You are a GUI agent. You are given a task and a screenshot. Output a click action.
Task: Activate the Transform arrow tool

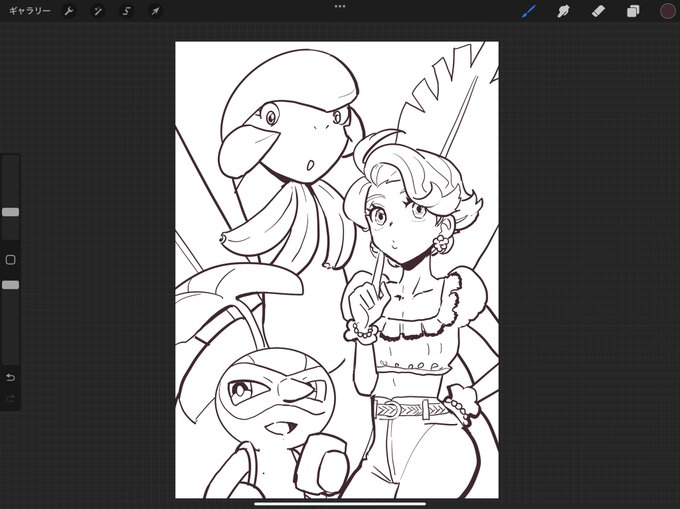point(155,11)
